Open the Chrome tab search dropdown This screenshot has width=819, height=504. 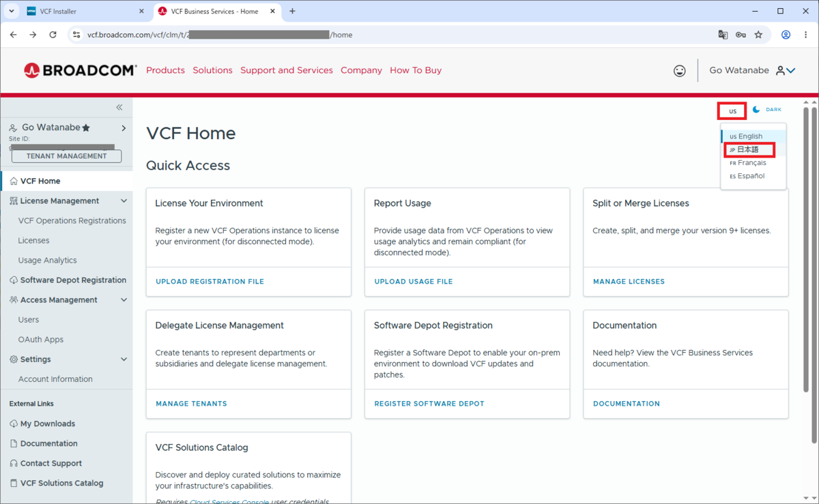click(12, 11)
